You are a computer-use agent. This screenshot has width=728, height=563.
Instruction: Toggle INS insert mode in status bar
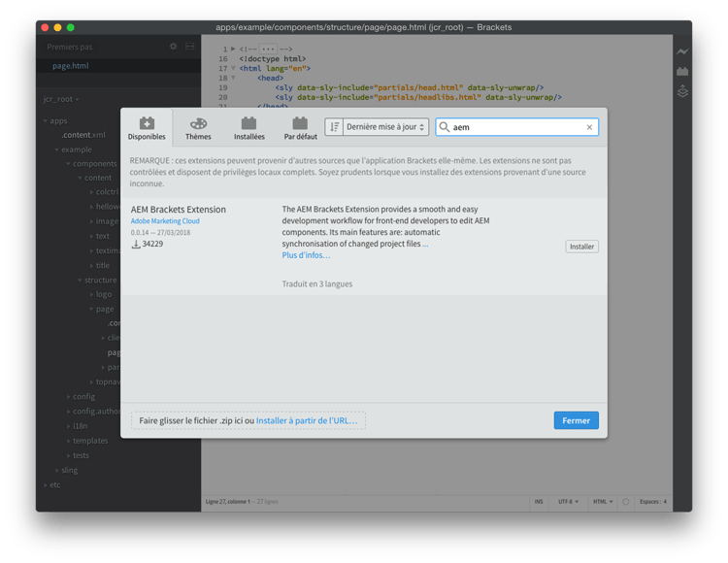pos(539,502)
